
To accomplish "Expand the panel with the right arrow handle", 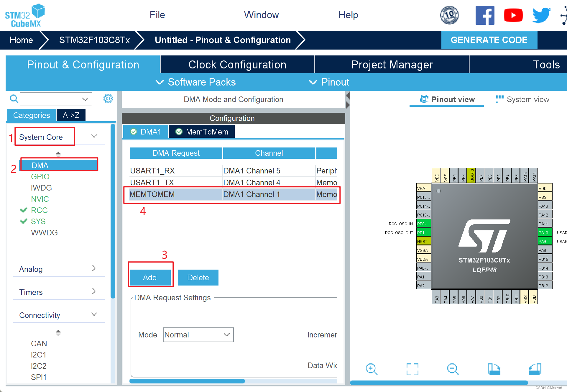I will [348, 105].
